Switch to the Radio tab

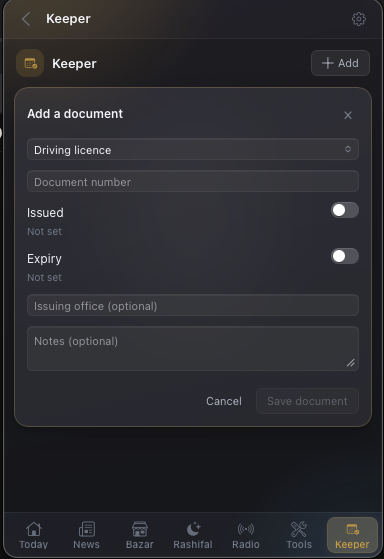246,535
